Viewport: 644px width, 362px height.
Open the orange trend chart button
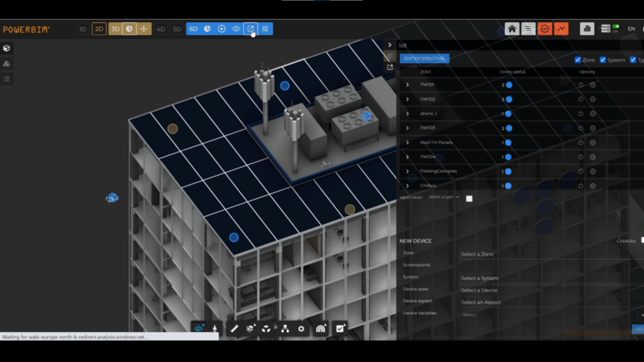[x=561, y=29]
